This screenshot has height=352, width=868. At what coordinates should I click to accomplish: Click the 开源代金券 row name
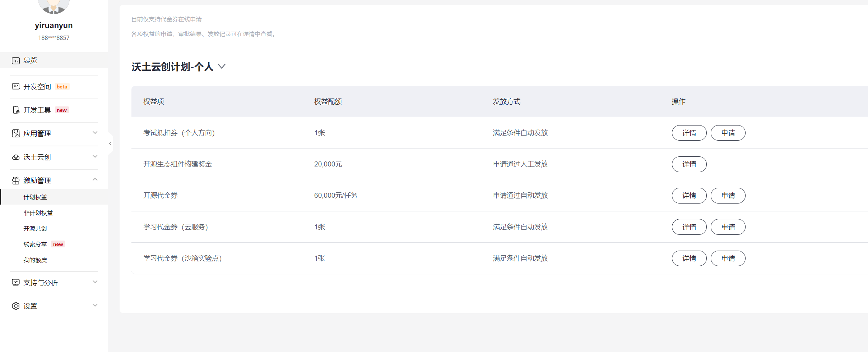(161, 195)
